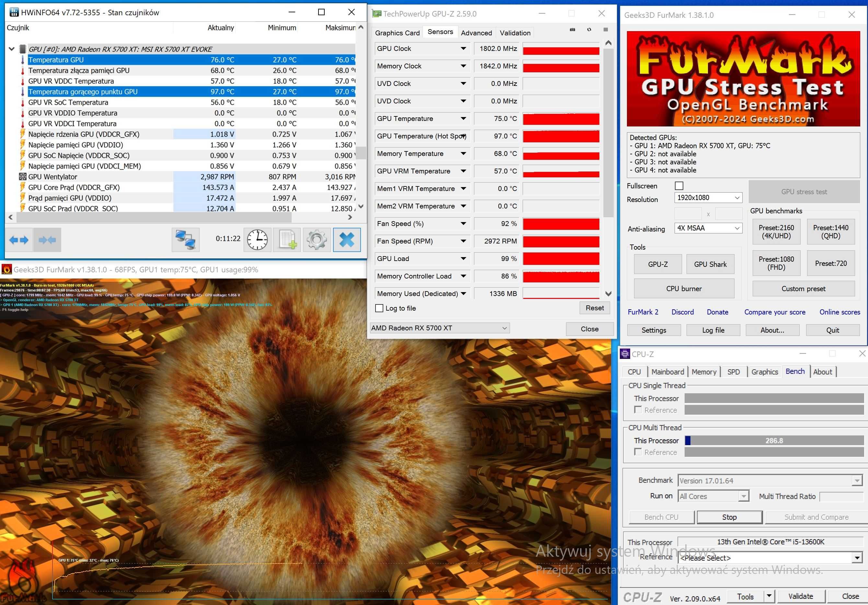The width and height of the screenshot is (868, 605).
Task: Click the GPU chip icon in HWiNFO tree
Action: coord(23,49)
